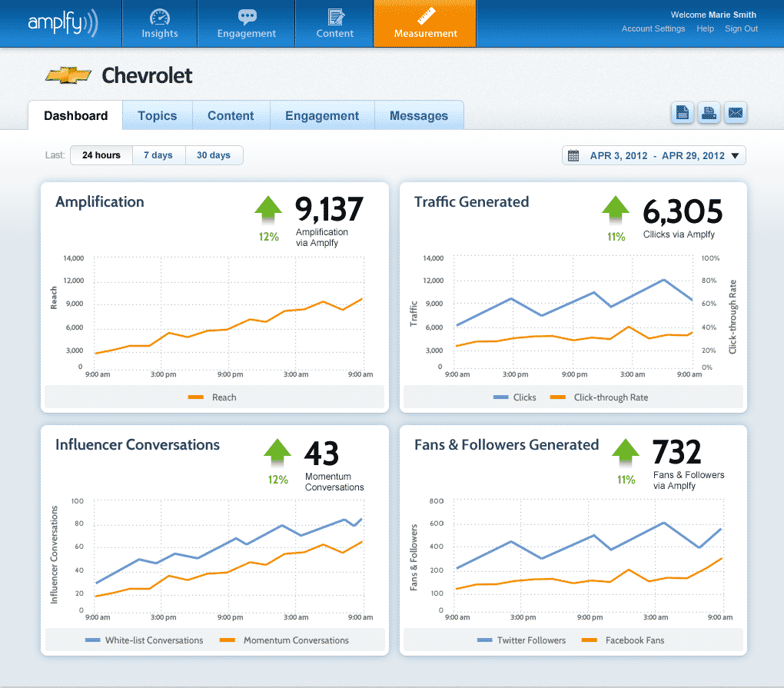Open the Insights section with speedometer icon
The image size is (784, 688).
click(159, 23)
